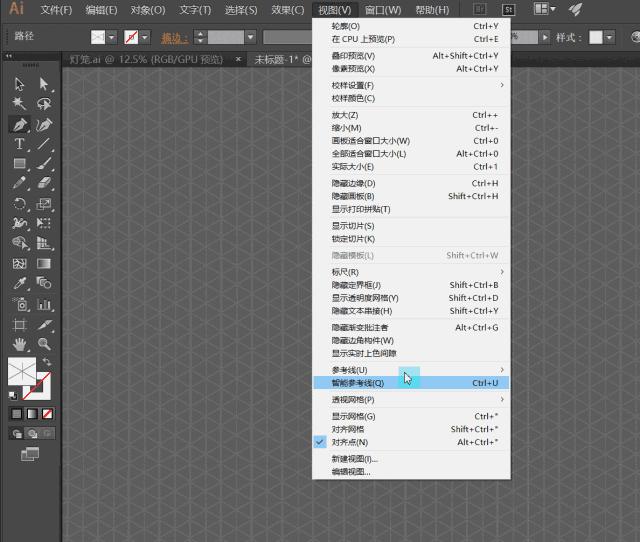Open 编辑(E) menu
640x542 pixels.
tap(101, 10)
